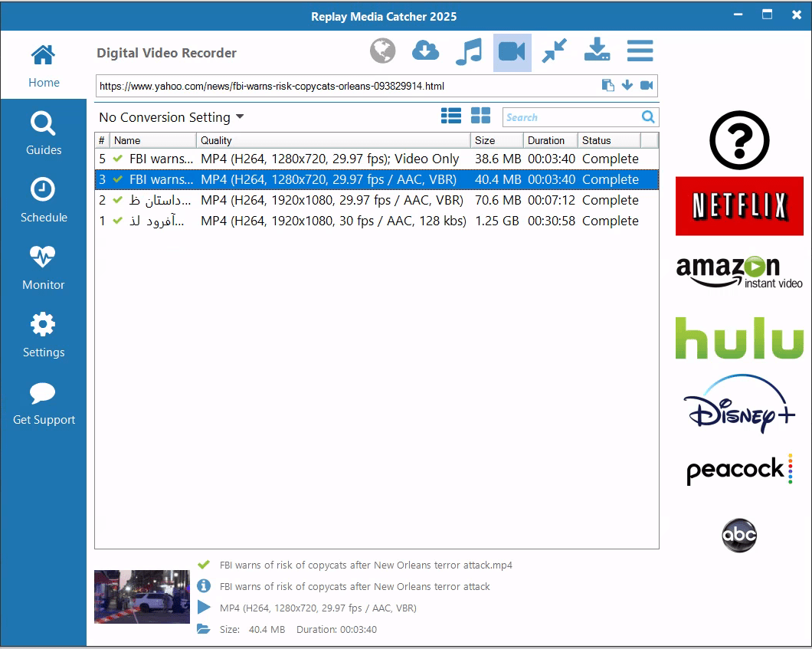Open the Monitor section
The width and height of the screenshot is (812, 649).
pyautogui.click(x=44, y=267)
